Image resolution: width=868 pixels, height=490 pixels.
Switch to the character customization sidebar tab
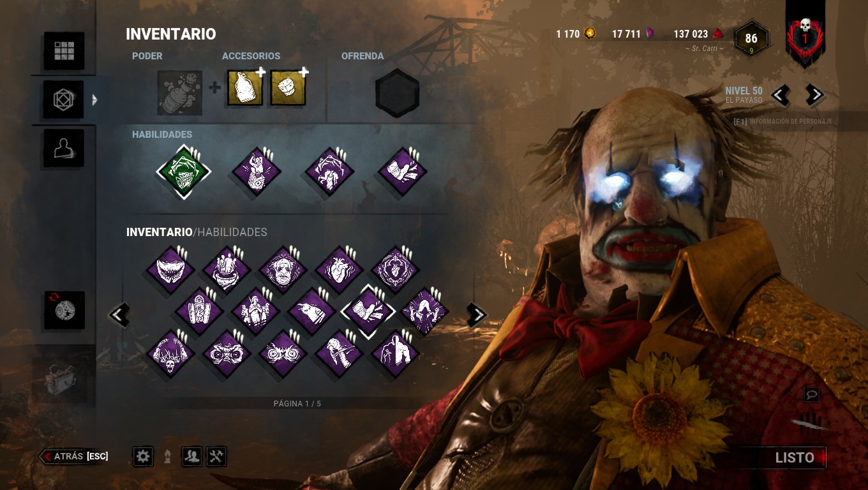[x=64, y=148]
